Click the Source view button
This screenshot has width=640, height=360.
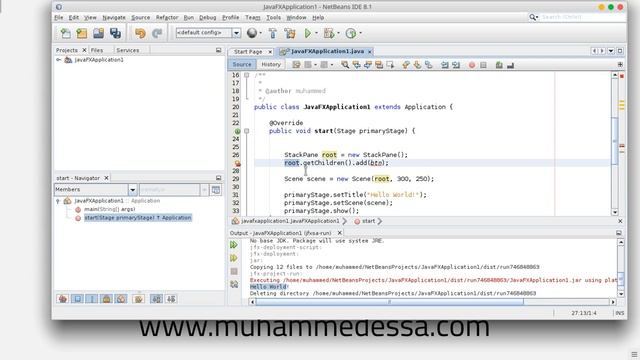click(x=242, y=64)
